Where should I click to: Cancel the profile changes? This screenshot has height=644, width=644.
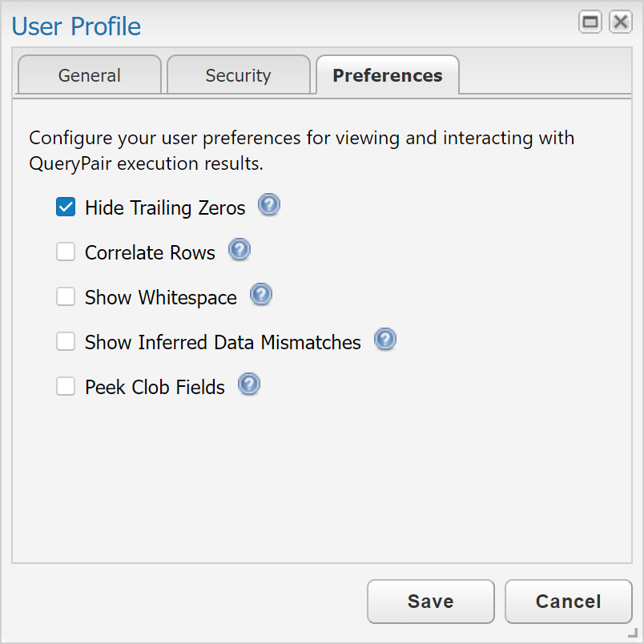[569, 602]
